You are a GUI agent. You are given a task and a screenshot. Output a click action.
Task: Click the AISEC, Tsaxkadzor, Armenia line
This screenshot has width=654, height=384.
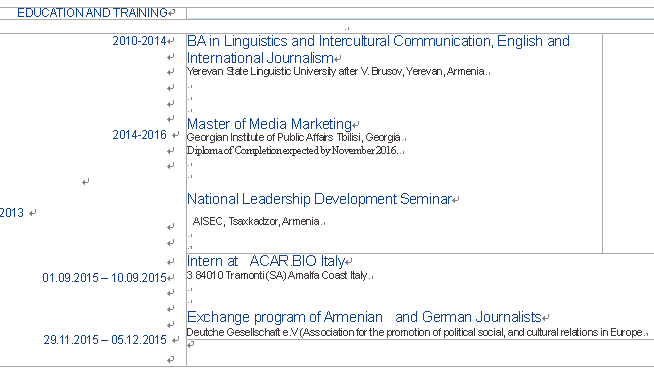(256, 221)
